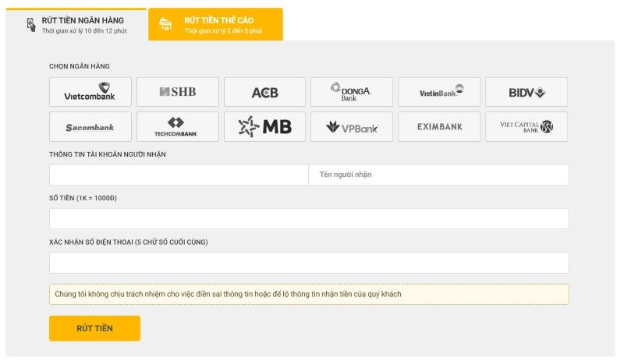Select BIDV bank tile
The width and height of the screenshot is (624, 364).
point(526,92)
